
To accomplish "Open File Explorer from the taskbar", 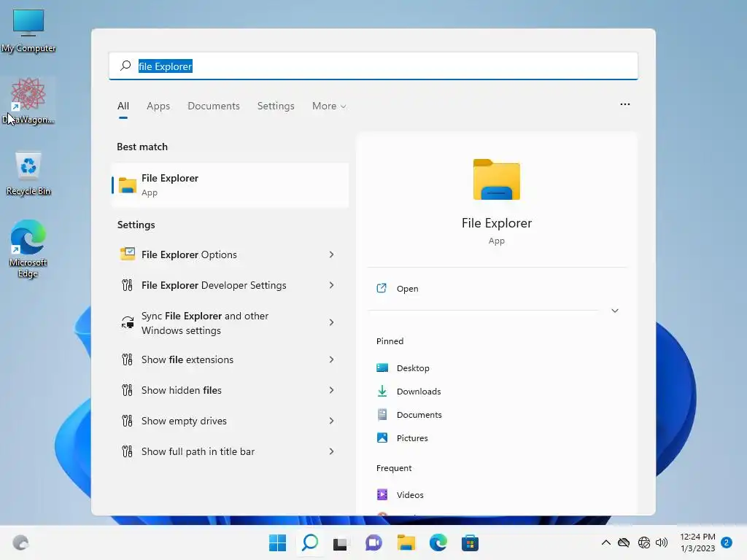I will 406,542.
